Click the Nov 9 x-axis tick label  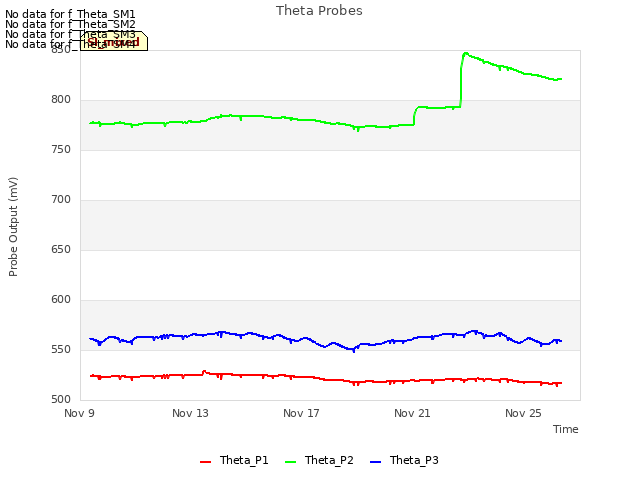point(79,413)
